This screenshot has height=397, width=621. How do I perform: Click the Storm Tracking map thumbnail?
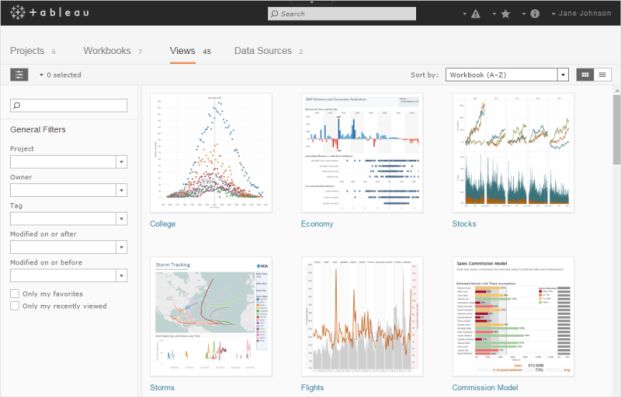tap(211, 316)
